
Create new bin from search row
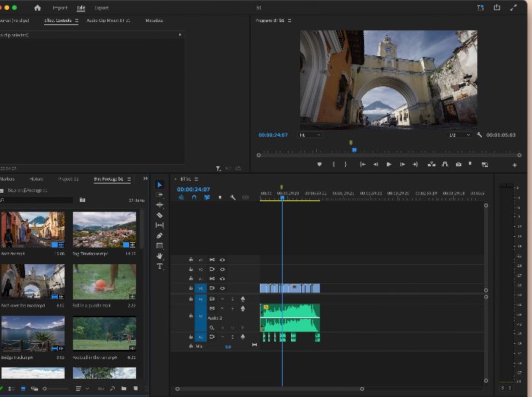click(x=82, y=200)
